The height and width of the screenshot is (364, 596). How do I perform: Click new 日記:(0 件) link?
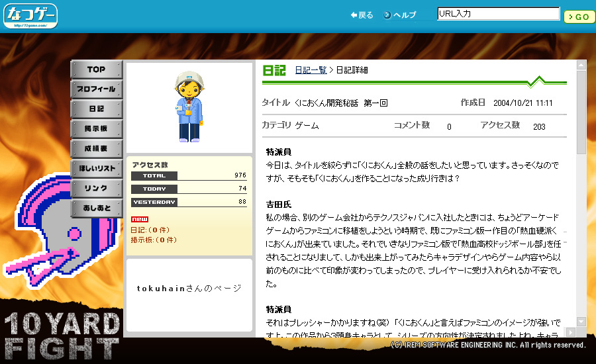pos(150,230)
